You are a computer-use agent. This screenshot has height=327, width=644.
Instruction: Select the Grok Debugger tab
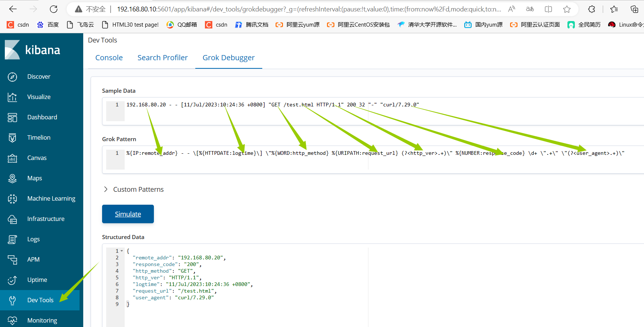pos(229,58)
